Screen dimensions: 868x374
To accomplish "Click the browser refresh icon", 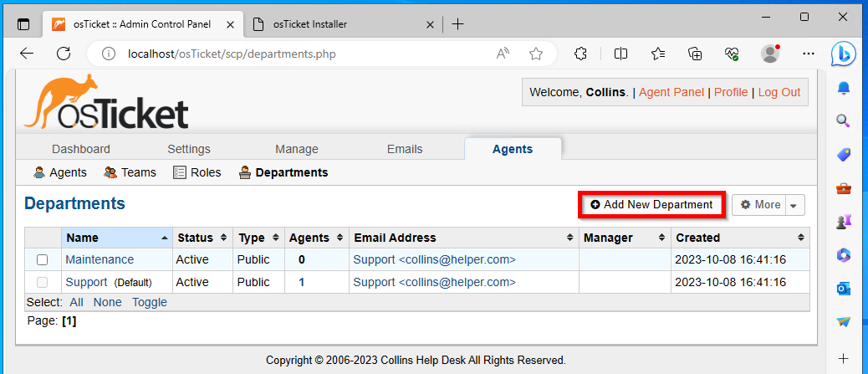I will click(64, 54).
